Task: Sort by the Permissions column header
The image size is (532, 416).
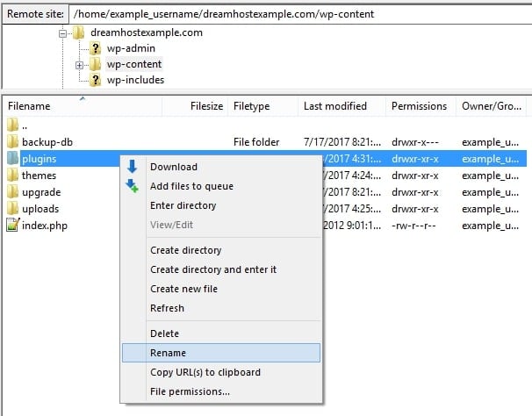Action: coord(421,106)
